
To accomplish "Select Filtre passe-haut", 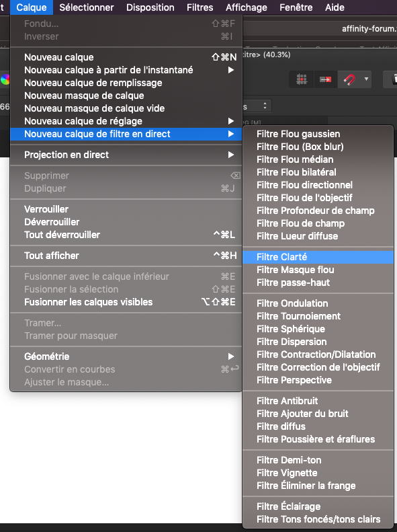I will [x=318, y=282].
